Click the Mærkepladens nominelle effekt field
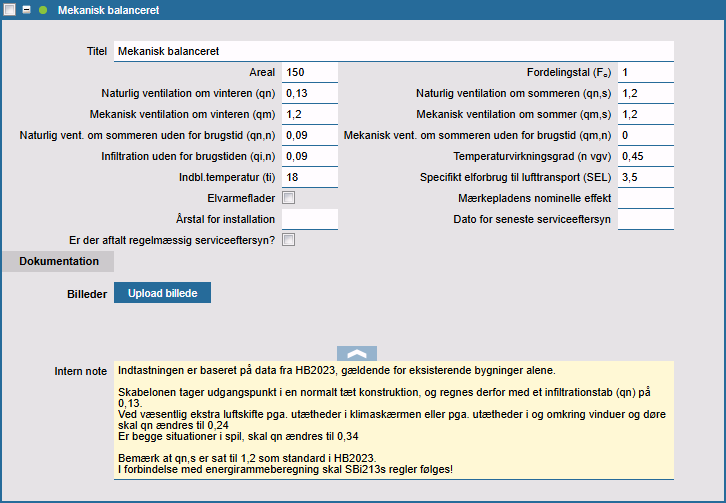 (646, 198)
